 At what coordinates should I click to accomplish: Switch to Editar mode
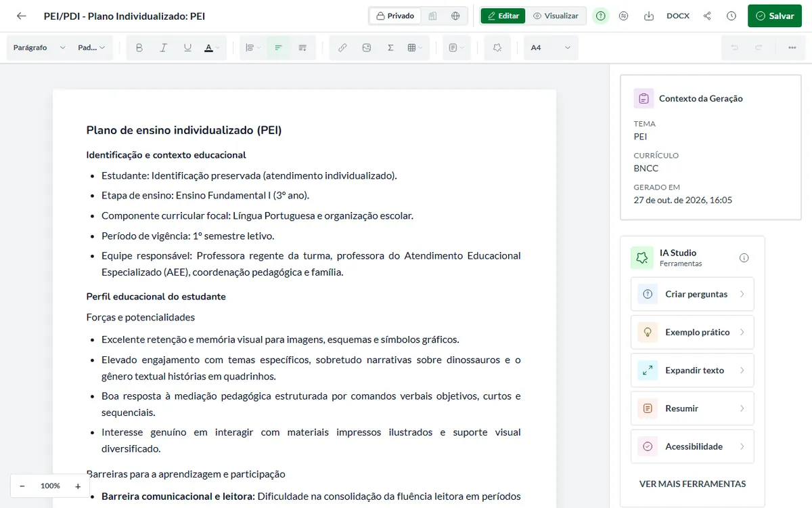[x=503, y=16]
